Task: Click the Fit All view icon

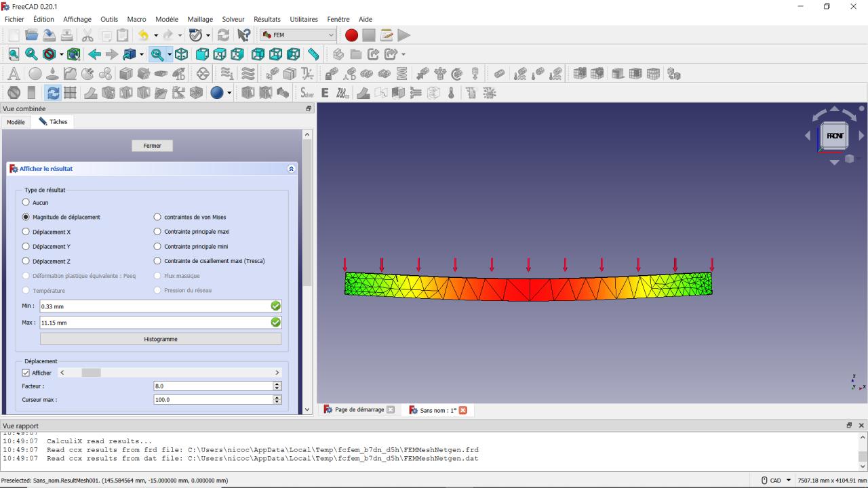Action: coord(14,54)
